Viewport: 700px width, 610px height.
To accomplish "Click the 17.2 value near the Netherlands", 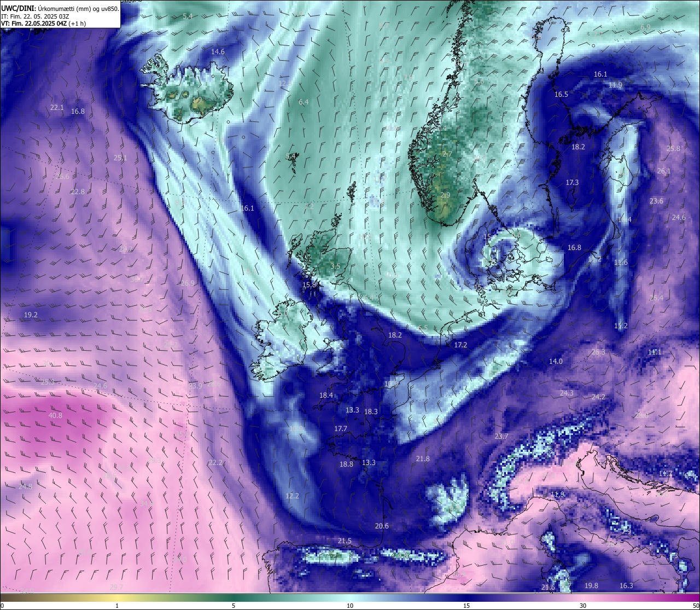I will (460, 345).
